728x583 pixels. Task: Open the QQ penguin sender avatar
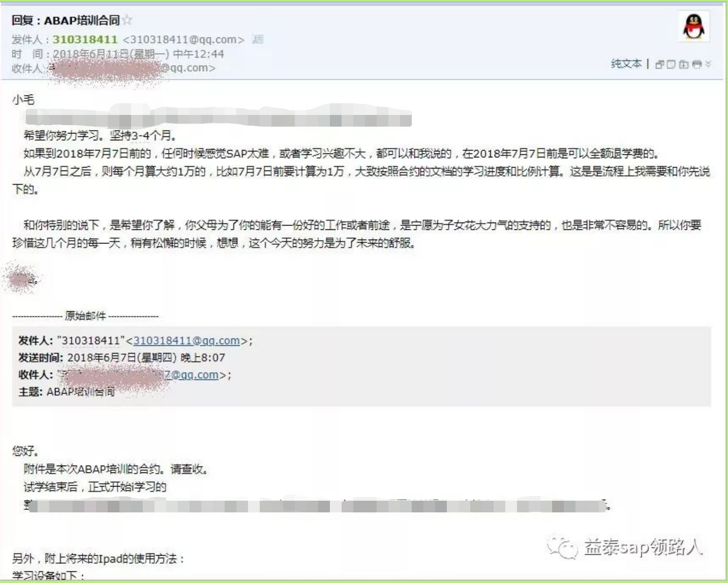point(694,26)
